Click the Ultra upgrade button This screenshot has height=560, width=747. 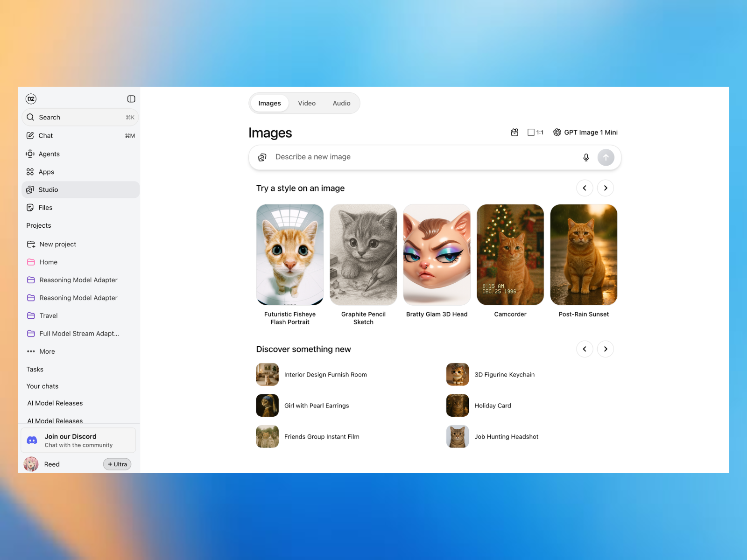click(117, 464)
